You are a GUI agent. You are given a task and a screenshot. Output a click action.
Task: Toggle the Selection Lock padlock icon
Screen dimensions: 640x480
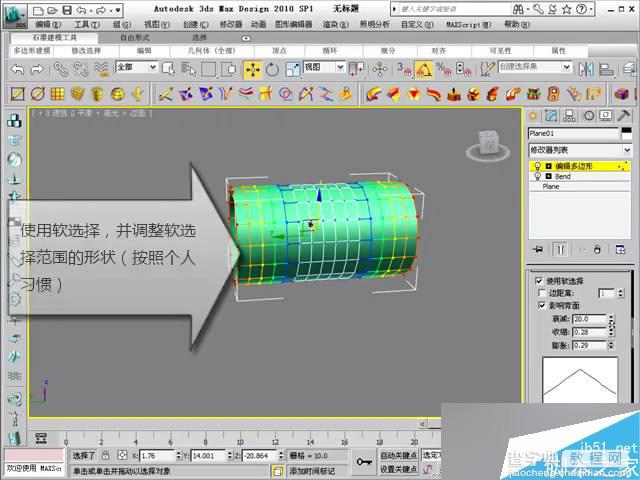click(106, 455)
